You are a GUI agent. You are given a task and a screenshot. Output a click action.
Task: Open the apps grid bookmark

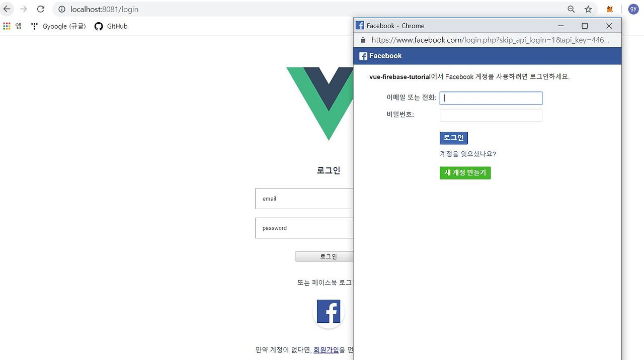(12, 26)
